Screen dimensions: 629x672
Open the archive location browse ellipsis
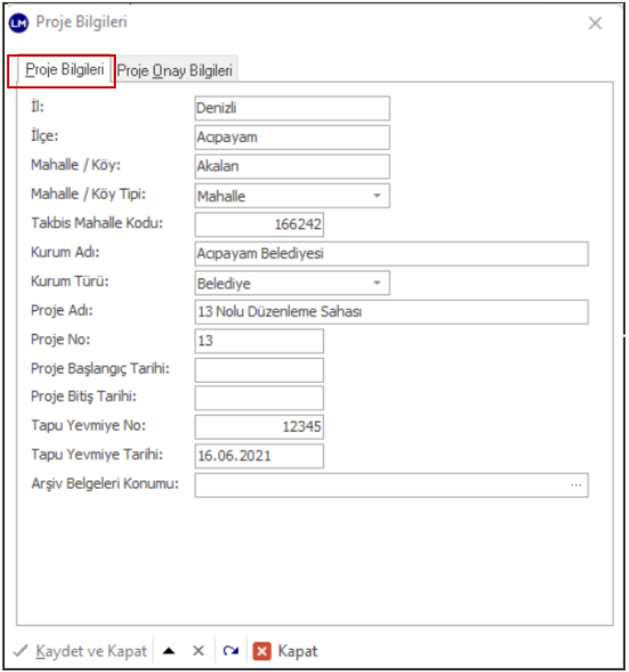tap(577, 485)
